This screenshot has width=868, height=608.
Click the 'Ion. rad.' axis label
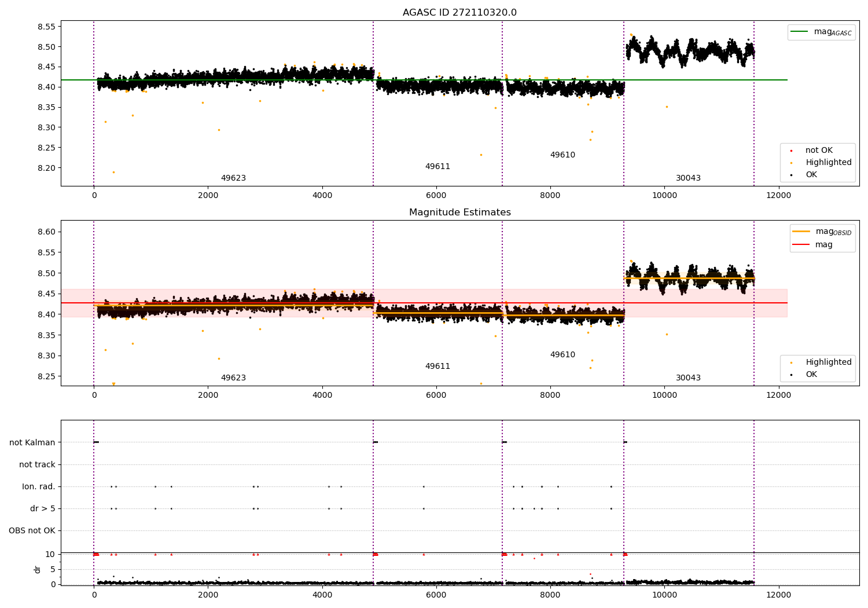(x=39, y=487)
